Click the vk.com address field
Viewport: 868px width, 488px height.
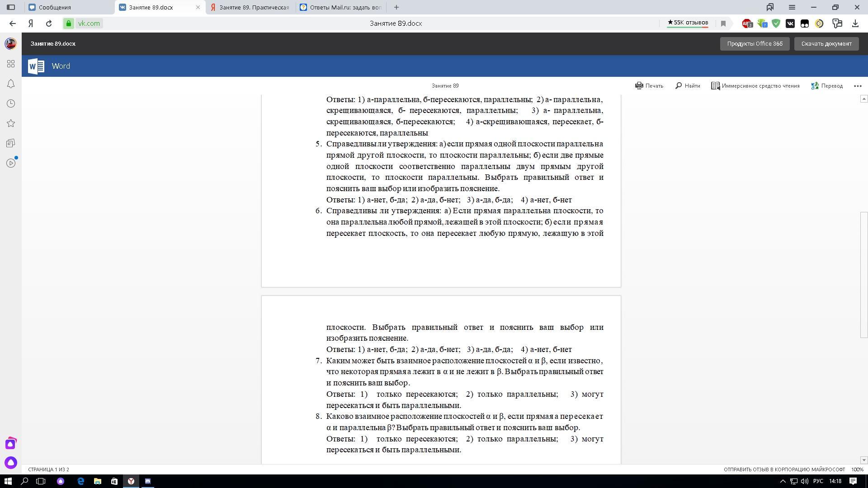pyautogui.click(x=89, y=23)
